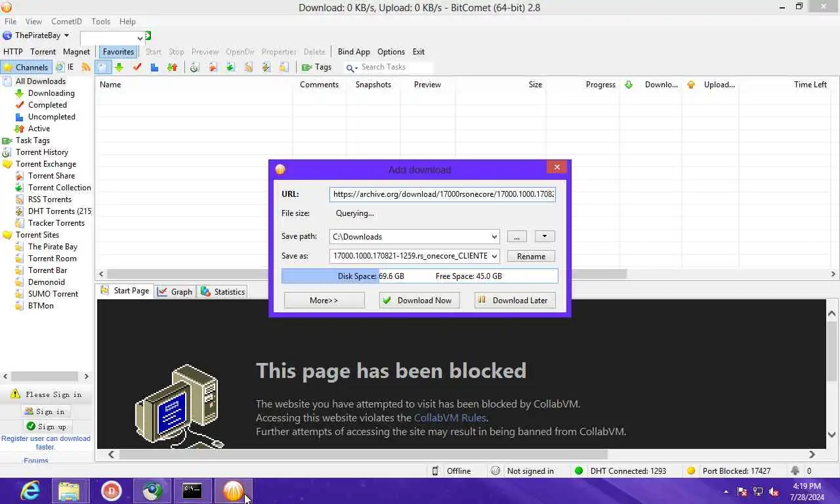Open Internet Explorer from the taskbar
The height and width of the screenshot is (504, 840).
[30, 490]
